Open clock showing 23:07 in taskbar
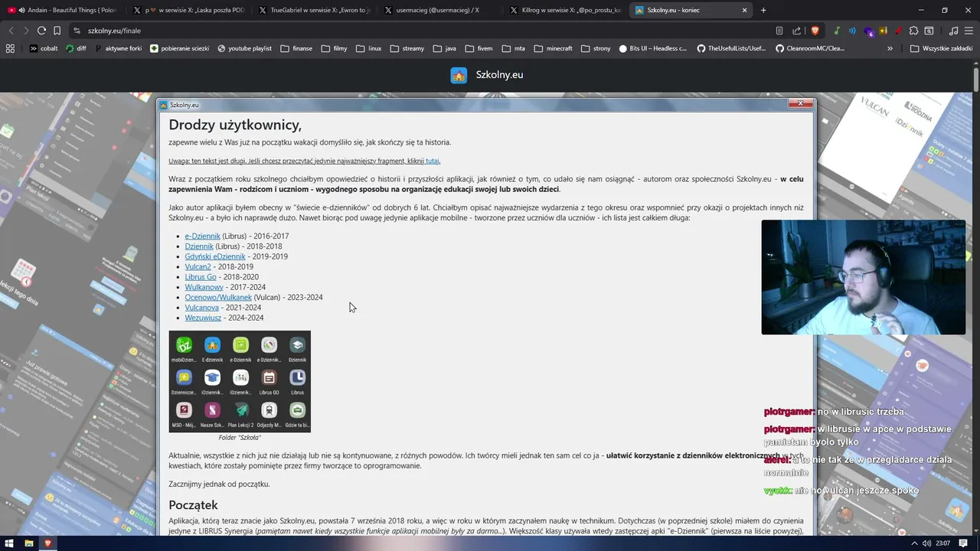Image resolution: width=980 pixels, height=551 pixels. tap(942, 543)
